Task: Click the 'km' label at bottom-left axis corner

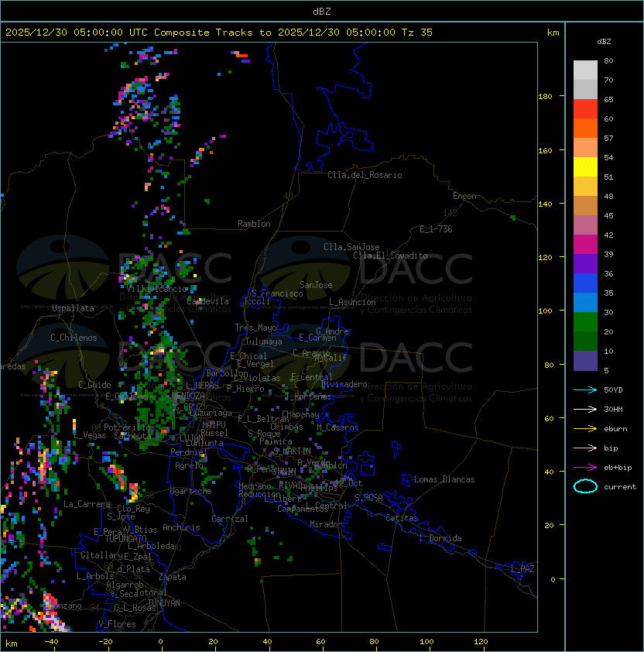Action: pyautogui.click(x=12, y=643)
